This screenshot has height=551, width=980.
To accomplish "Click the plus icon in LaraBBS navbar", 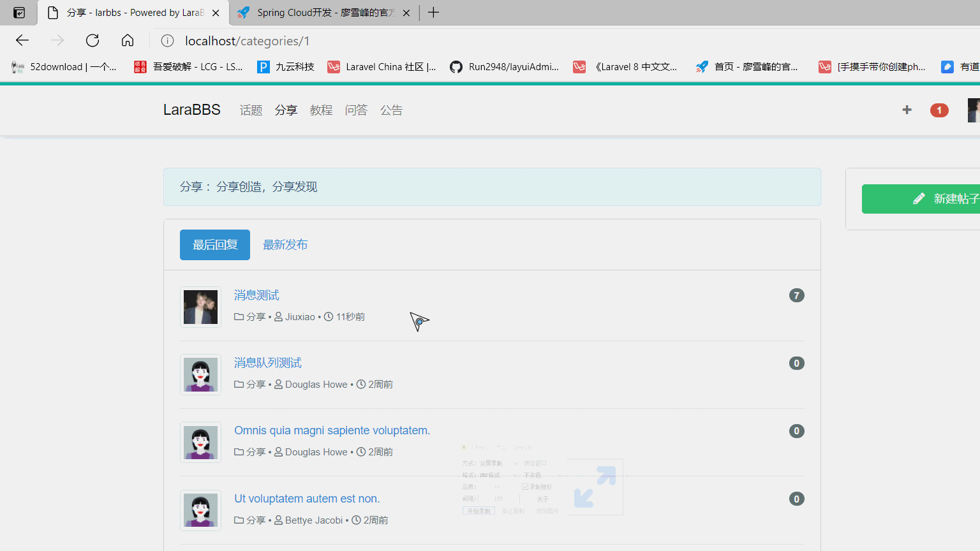I will [x=907, y=110].
